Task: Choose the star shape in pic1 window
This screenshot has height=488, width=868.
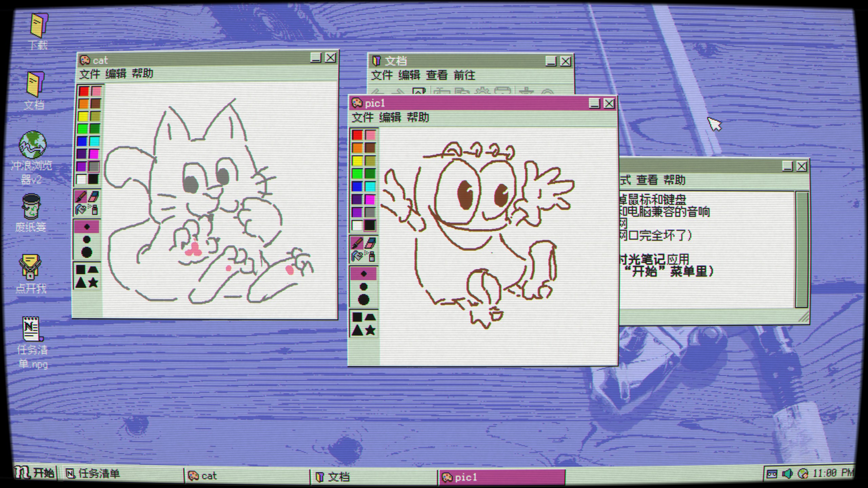Action: coord(370,330)
